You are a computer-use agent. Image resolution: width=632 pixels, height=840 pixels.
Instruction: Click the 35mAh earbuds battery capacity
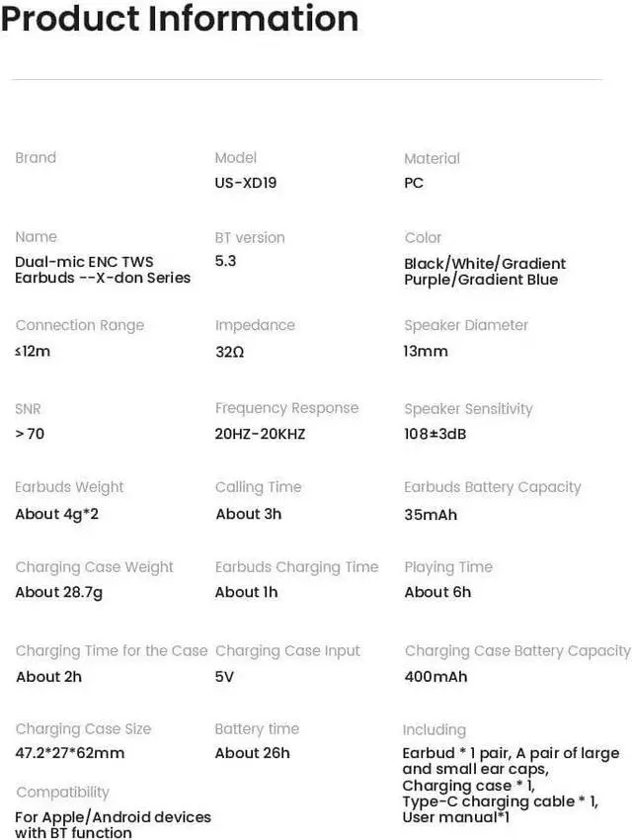point(431,514)
